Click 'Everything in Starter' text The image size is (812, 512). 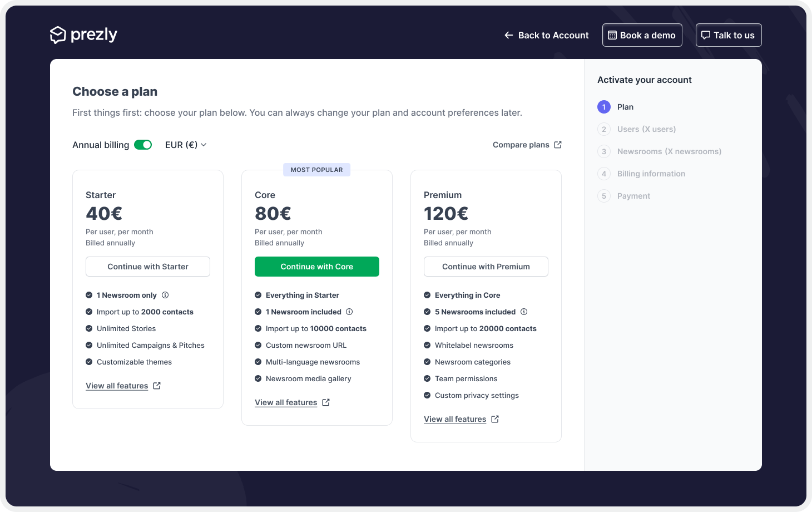click(x=303, y=295)
